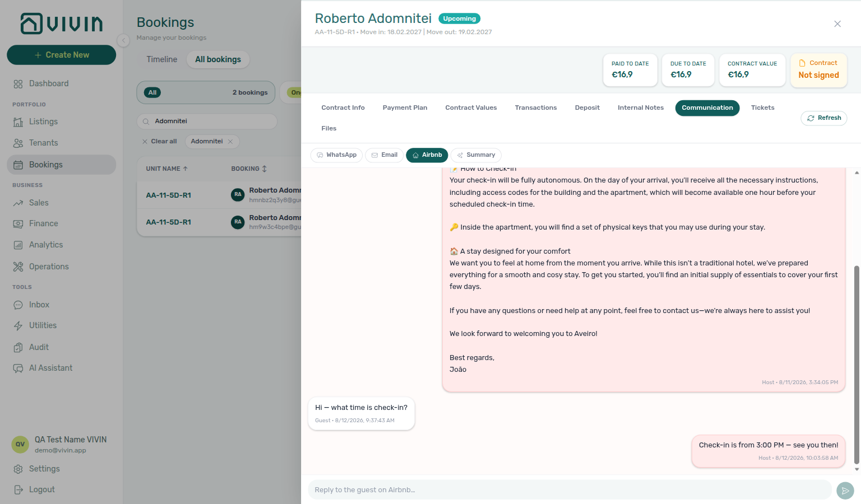Switch to the All bookings tab
The height and width of the screenshot is (504, 861).
pyautogui.click(x=218, y=59)
